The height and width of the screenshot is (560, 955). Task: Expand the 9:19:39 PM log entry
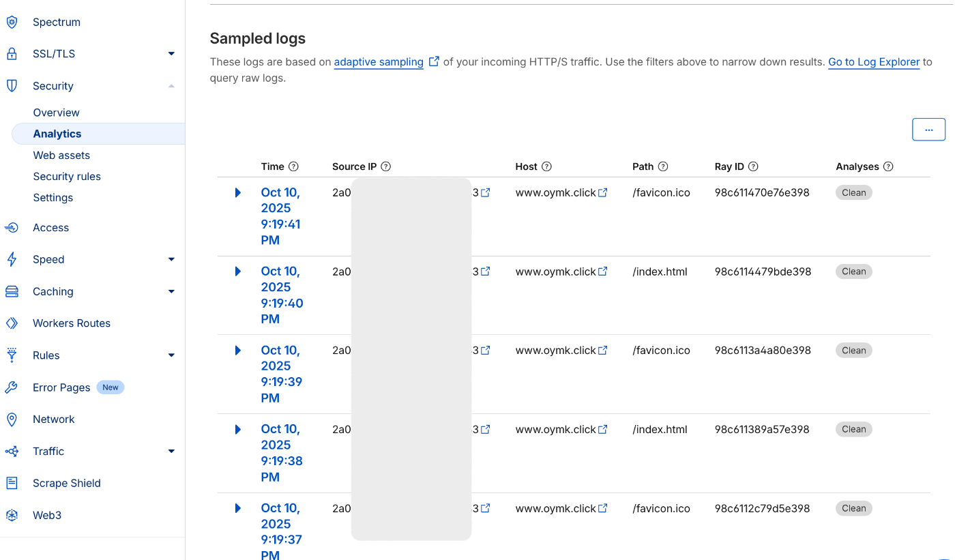pos(238,351)
